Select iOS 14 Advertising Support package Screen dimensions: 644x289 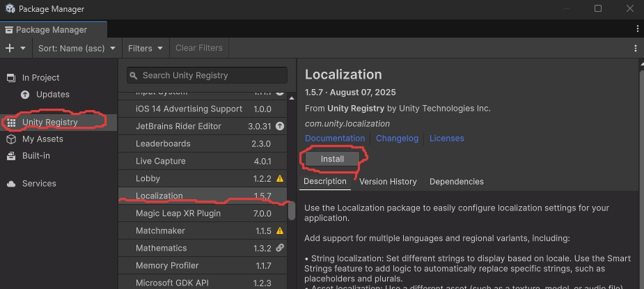pyautogui.click(x=203, y=109)
